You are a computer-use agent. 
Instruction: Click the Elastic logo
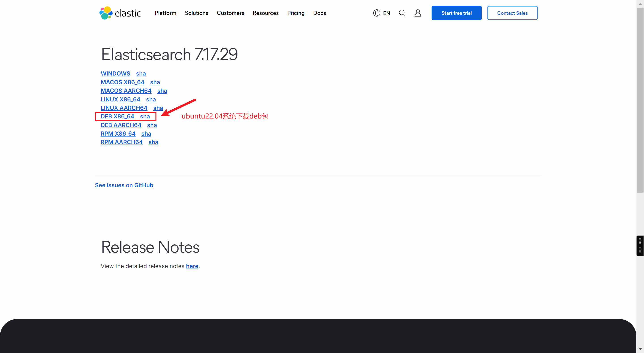tap(120, 13)
